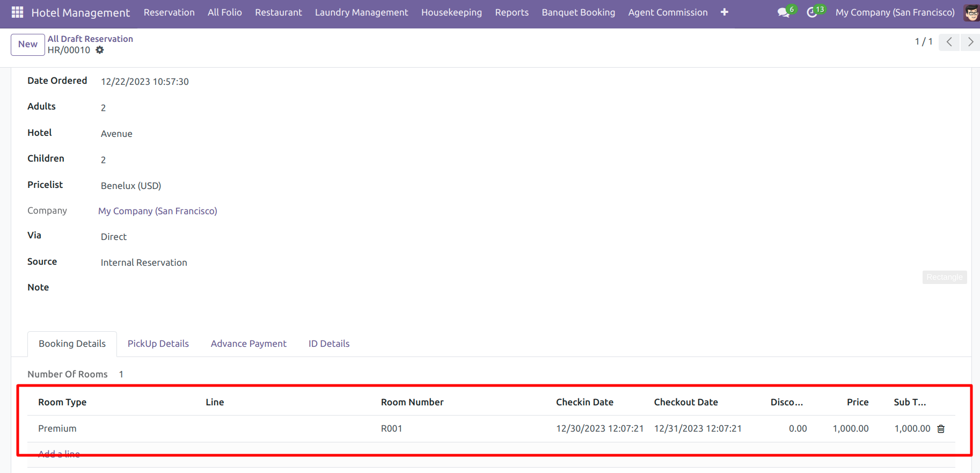Open the Housekeeping menu

point(451,12)
